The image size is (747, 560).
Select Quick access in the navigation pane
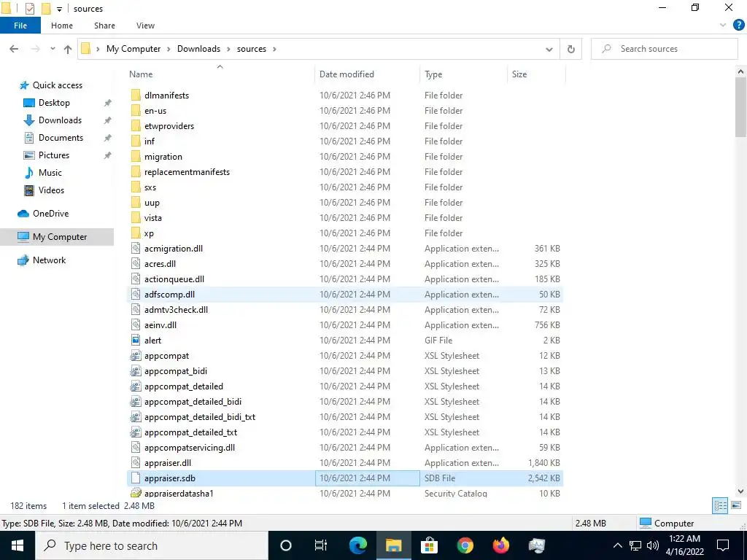pyautogui.click(x=57, y=85)
